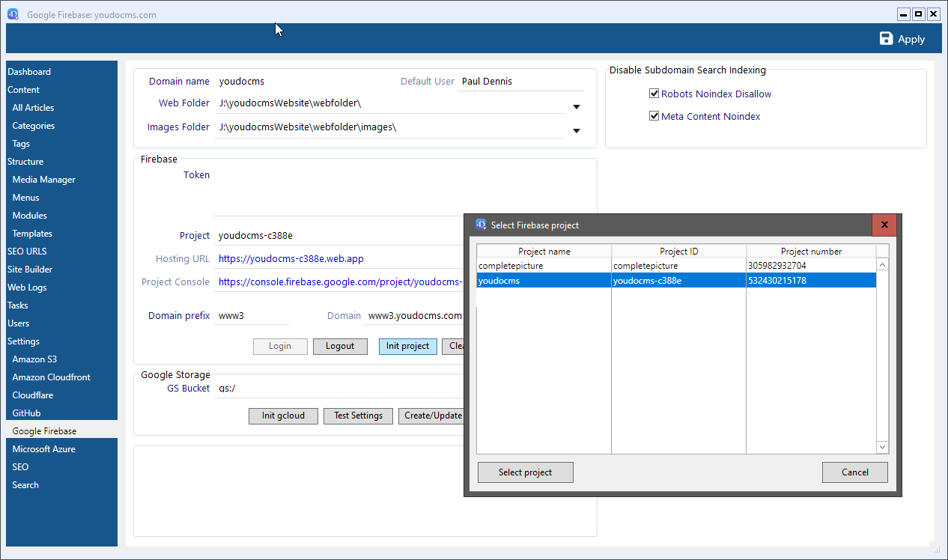Open GitHub settings in sidebar

[x=26, y=413]
